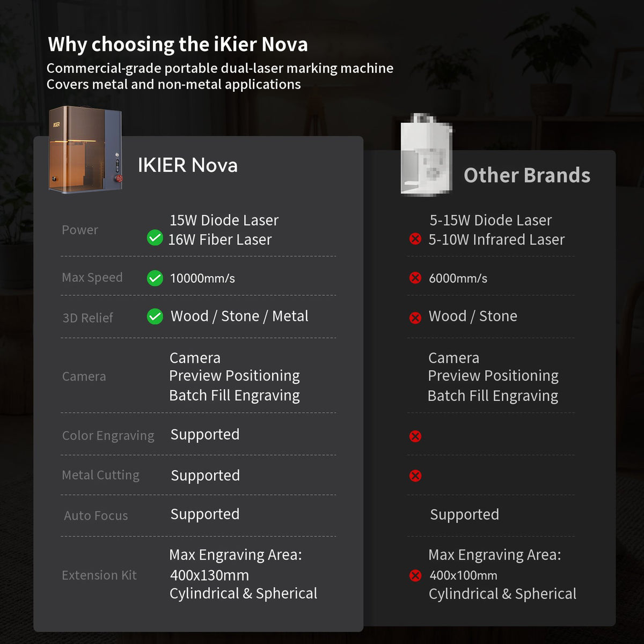Click the IKIER Nova machine product image
This screenshot has height=644, width=644.
click(x=86, y=149)
